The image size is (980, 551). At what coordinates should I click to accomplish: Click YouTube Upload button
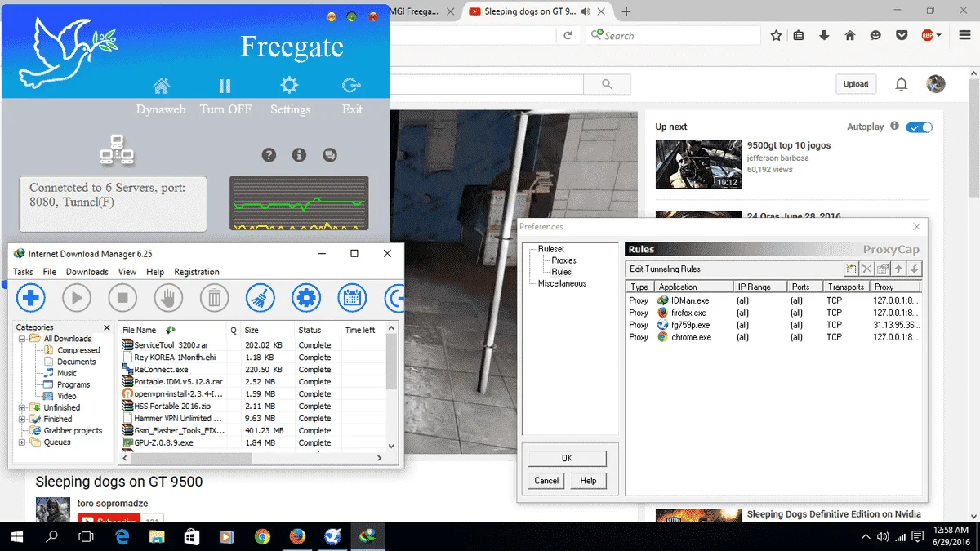click(x=856, y=84)
